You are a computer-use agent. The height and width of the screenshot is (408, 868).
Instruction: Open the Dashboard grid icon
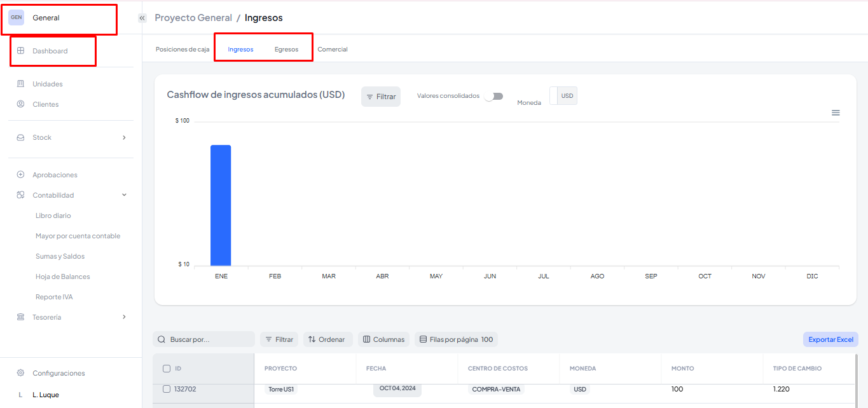point(20,51)
